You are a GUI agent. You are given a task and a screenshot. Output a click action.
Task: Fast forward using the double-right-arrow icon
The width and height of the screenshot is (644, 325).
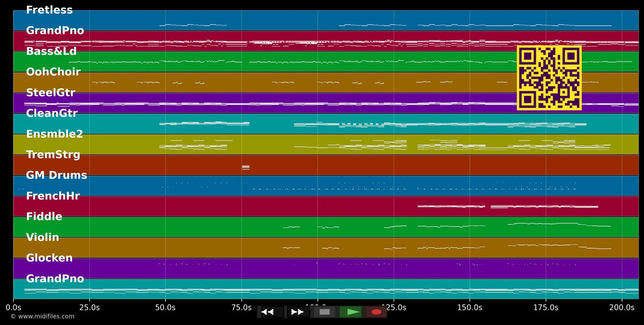click(297, 312)
